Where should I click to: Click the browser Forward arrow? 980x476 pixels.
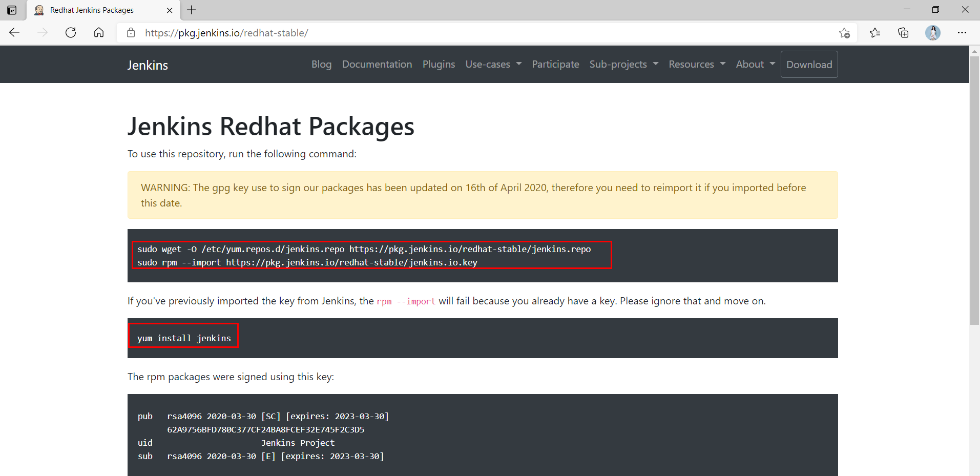(x=43, y=33)
